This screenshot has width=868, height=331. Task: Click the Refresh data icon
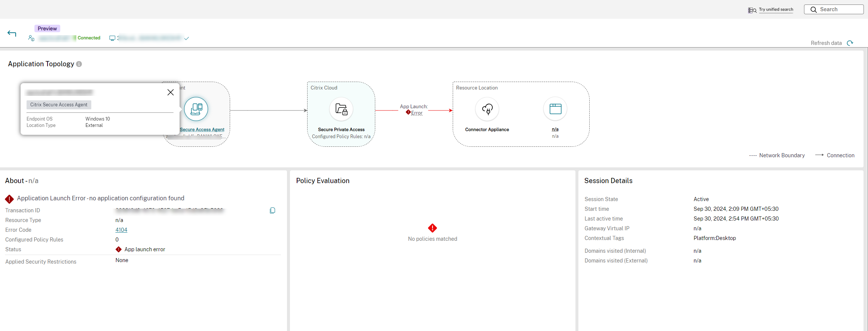click(850, 43)
